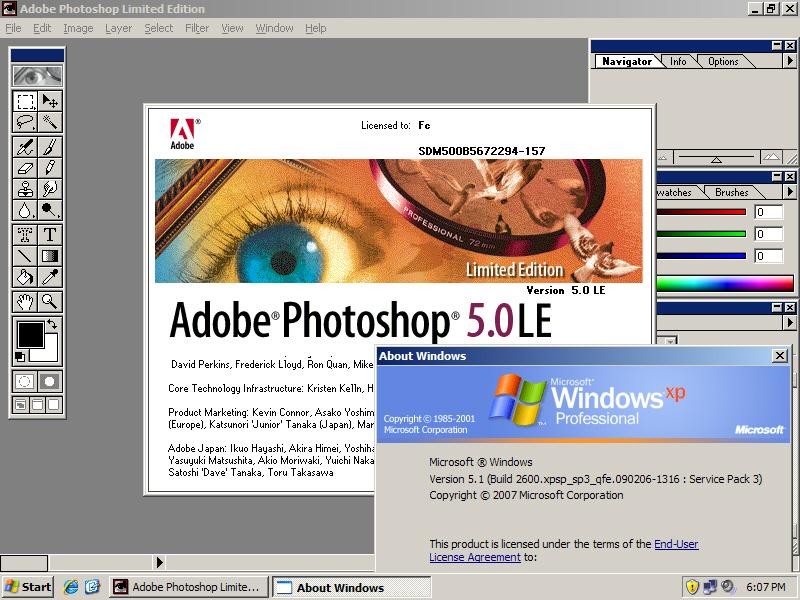800x600 pixels.
Task: Switch to the Brushes tab
Action: (x=732, y=192)
